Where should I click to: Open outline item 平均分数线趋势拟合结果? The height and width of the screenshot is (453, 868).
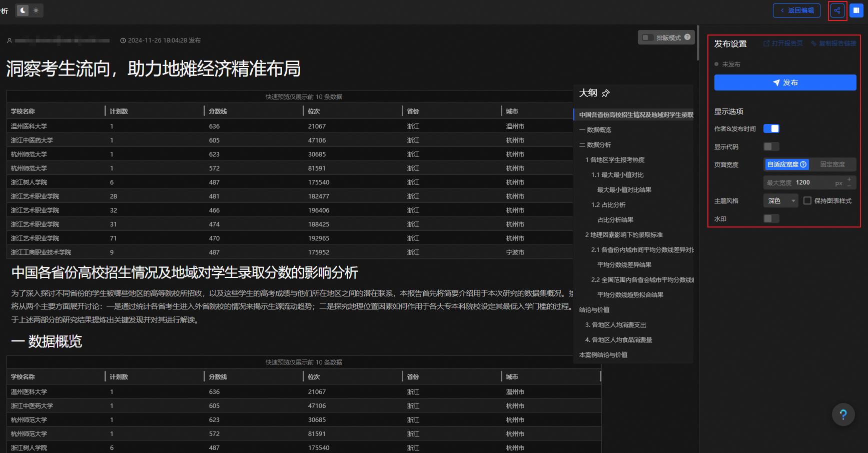[630, 295]
